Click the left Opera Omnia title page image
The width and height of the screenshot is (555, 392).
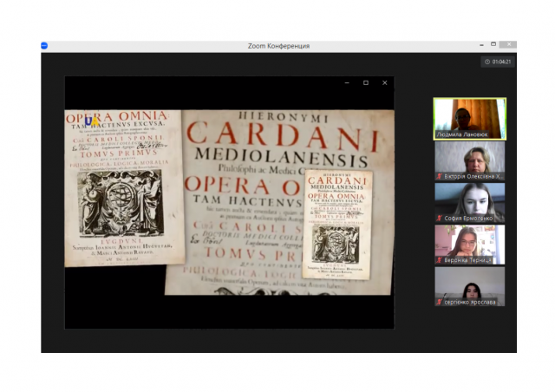tap(125, 188)
